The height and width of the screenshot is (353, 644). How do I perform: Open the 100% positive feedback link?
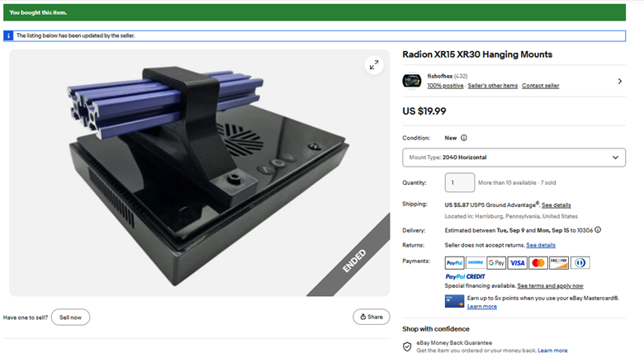pyautogui.click(x=445, y=86)
